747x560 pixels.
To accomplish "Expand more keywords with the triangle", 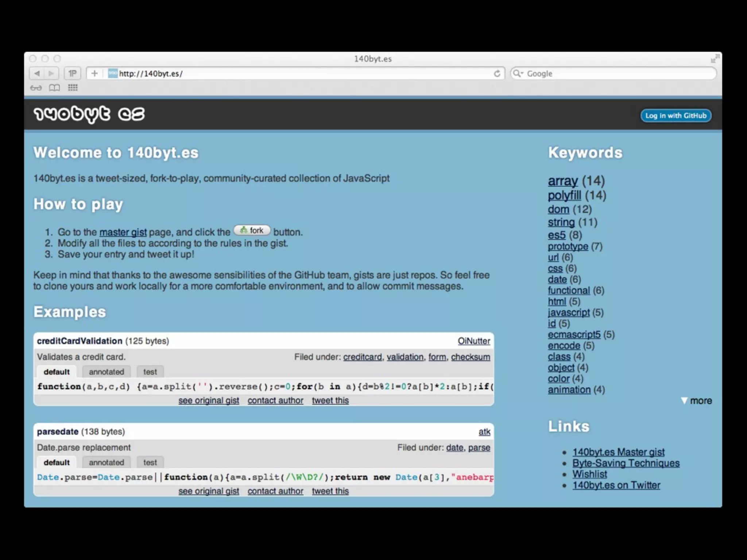I will (x=684, y=401).
